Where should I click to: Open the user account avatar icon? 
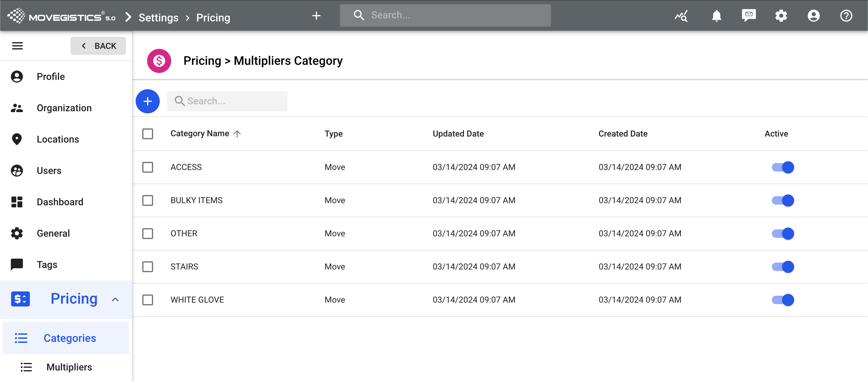coord(813,16)
